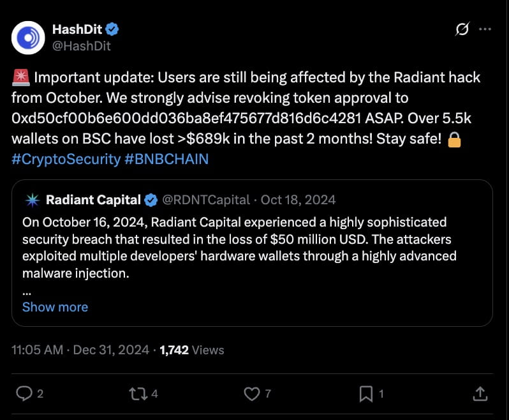Click the HashDit profile avatar
Screen dimensions: 509x420
tap(28, 38)
